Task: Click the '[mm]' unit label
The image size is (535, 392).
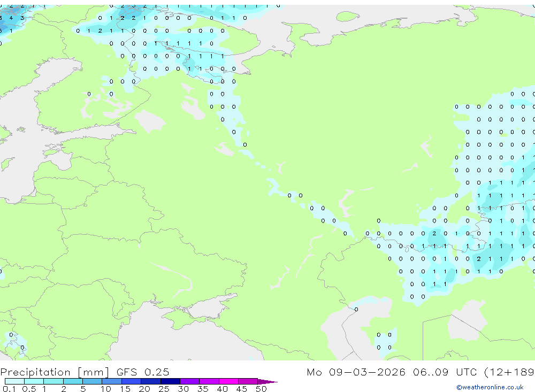Action: coord(94,372)
